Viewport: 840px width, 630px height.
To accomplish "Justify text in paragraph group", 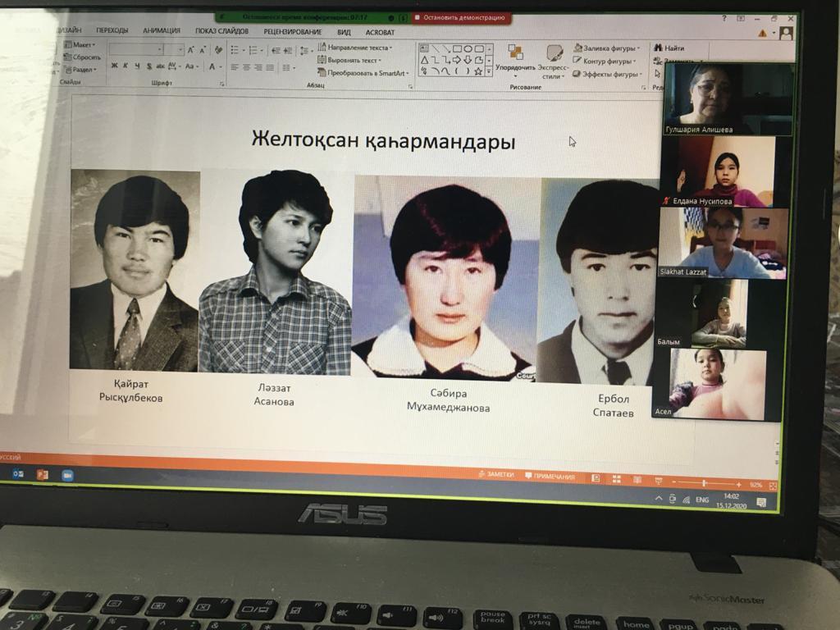I will (270, 67).
